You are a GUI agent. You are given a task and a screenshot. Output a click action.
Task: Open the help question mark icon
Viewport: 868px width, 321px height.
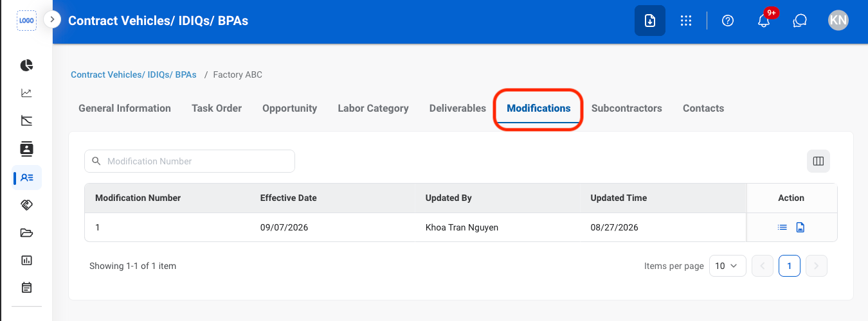(x=728, y=21)
